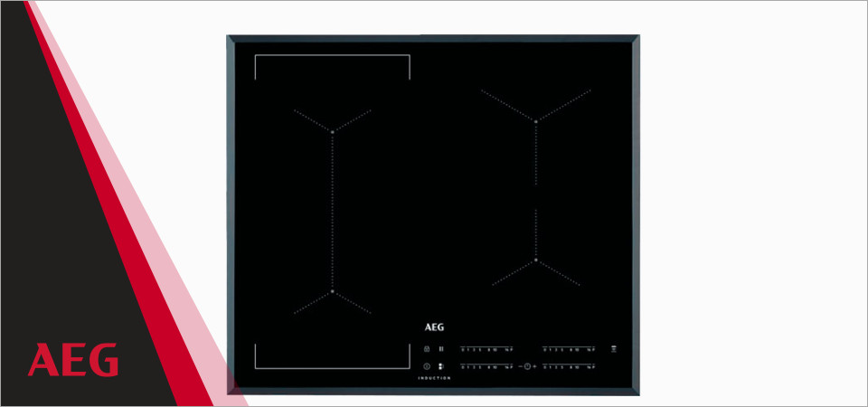Select the front-left cooking zone marker
868x407 pixels.
[x=333, y=292]
